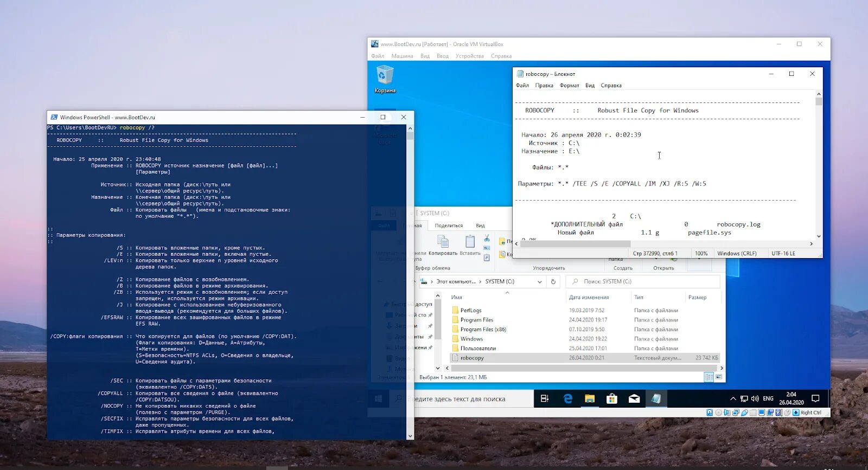Open File Explorer from the VM taskbar
This screenshot has width=868, height=470.
(590, 399)
